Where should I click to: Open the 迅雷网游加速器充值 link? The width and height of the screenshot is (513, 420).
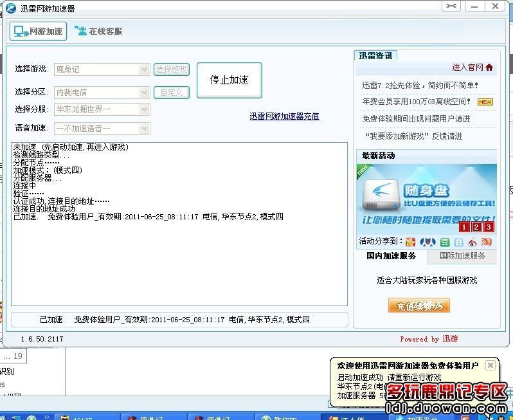[284, 116]
